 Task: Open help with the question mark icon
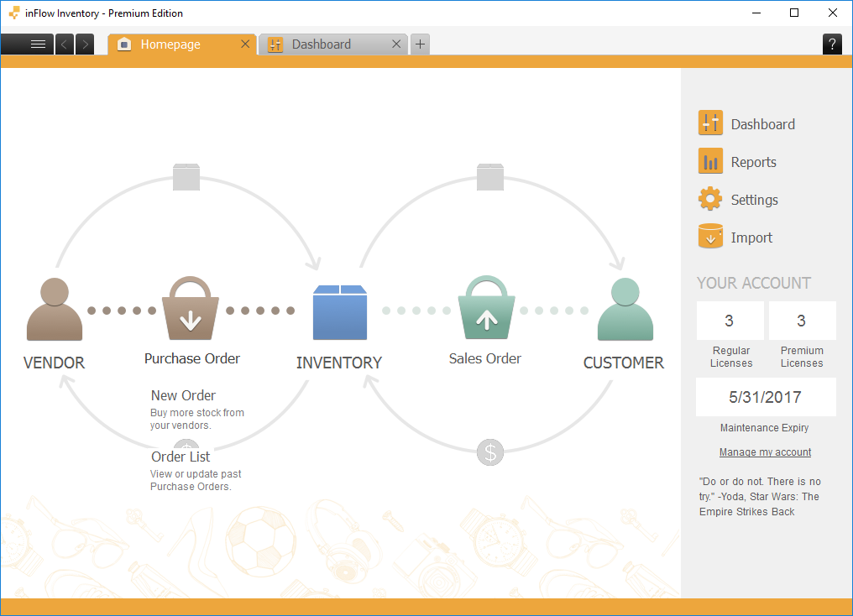832,44
